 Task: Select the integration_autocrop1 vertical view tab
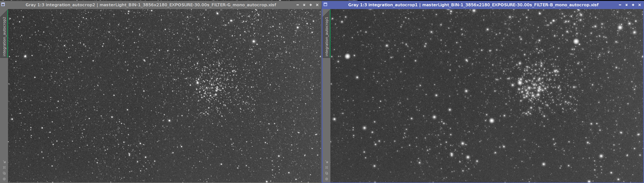pyautogui.click(x=326, y=34)
